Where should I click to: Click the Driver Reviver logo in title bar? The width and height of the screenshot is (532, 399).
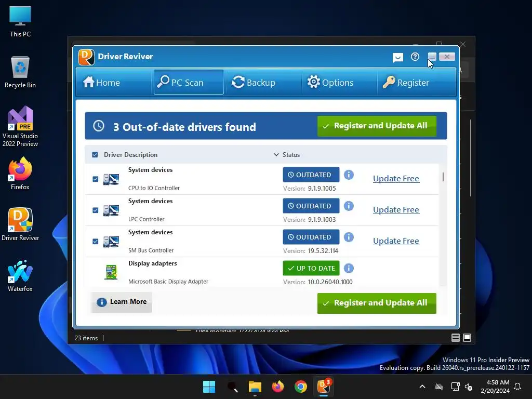(87, 57)
